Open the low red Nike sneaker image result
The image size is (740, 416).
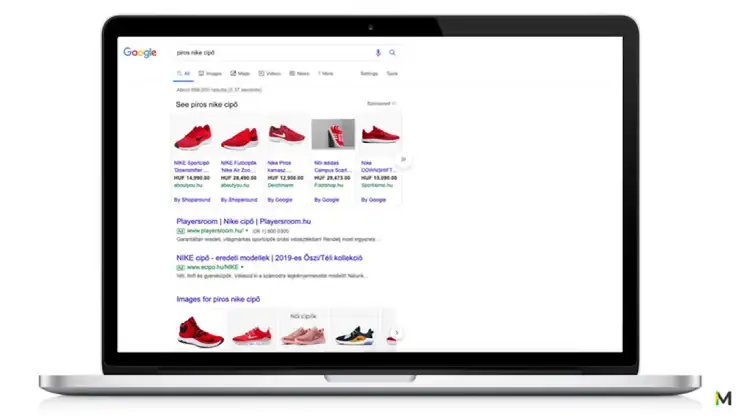pos(252,335)
